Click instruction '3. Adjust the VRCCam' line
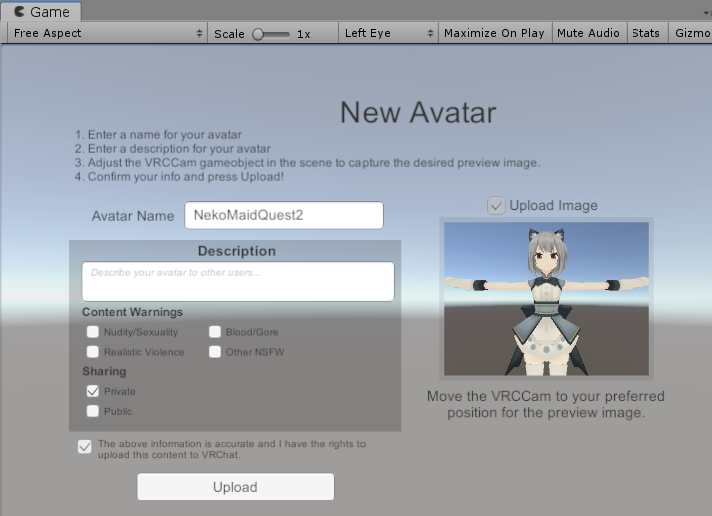The height and width of the screenshot is (516, 712). click(308, 163)
